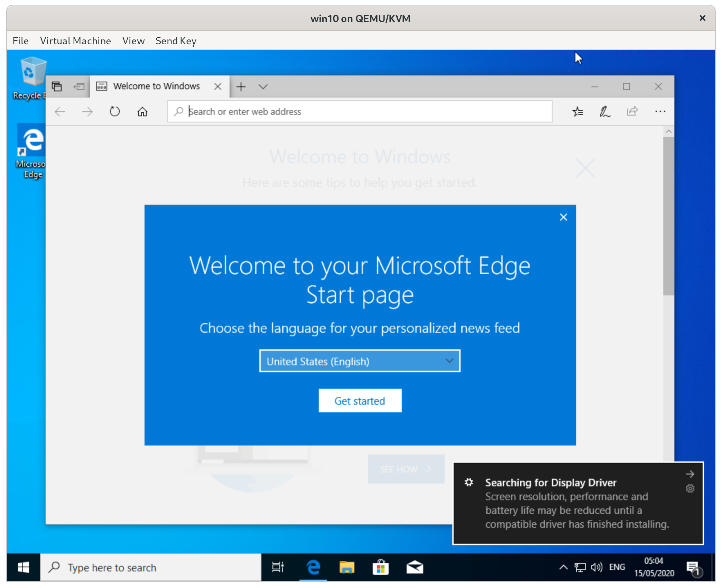Screen dimensions: 722x588
Task: Open the Windows Start menu
Action: click(23, 567)
